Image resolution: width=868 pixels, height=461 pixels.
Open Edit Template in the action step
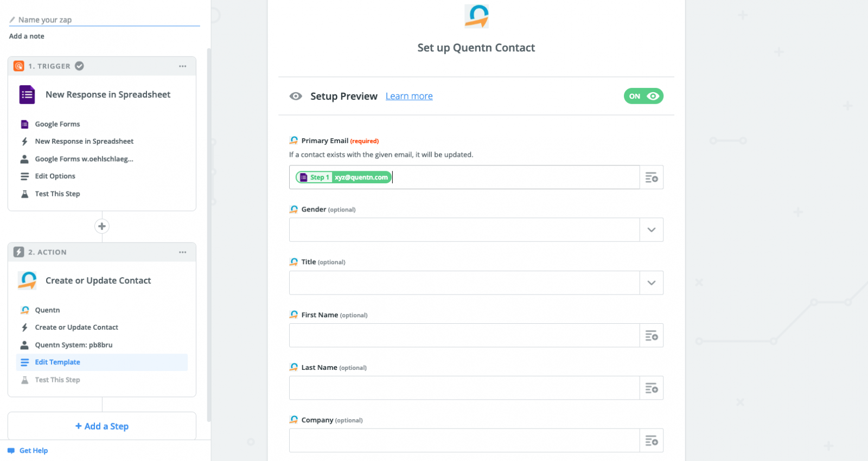pyautogui.click(x=58, y=362)
